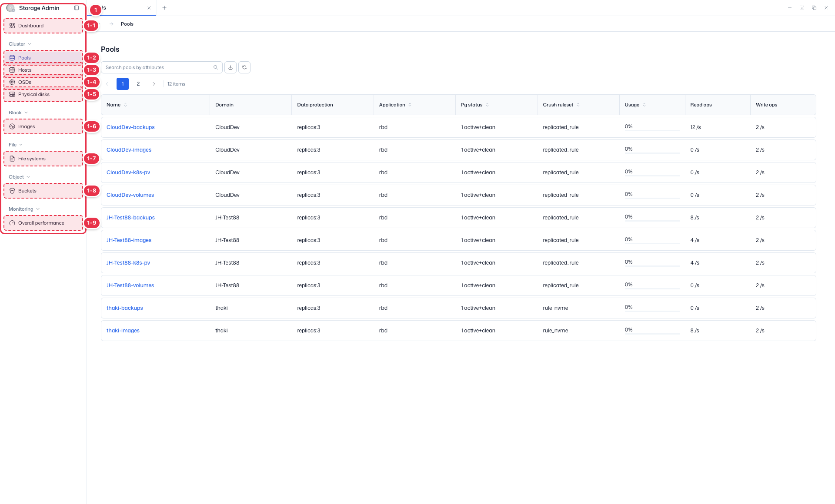Viewport: 835px width, 504px height.
Task: Click the Images disk icon
Action: [12, 126]
